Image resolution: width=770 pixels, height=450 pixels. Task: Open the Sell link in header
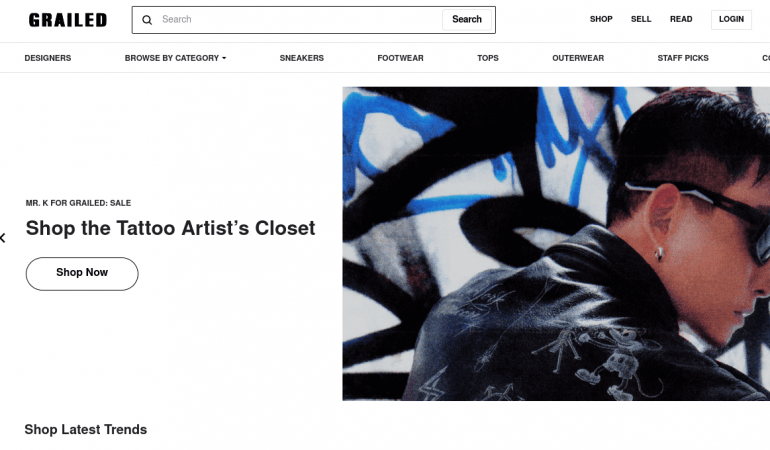641,19
